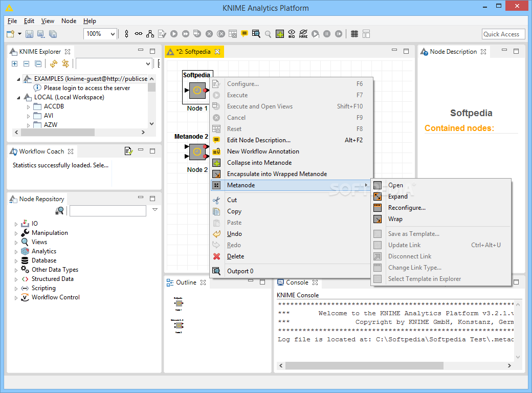Collapse the EXAMPLES server tree node
532x393 pixels.
click(18, 79)
